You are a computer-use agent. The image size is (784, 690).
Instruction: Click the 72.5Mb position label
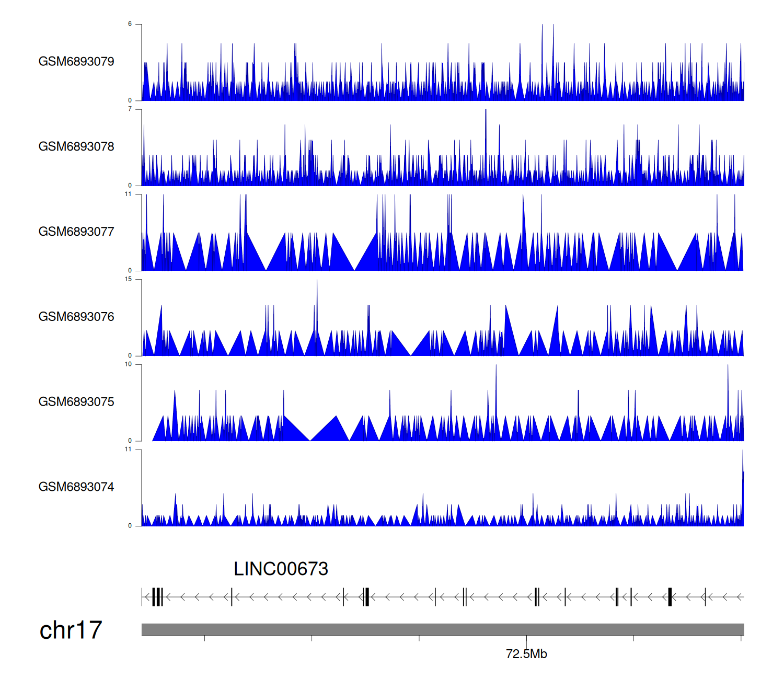[x=526, y=654]
